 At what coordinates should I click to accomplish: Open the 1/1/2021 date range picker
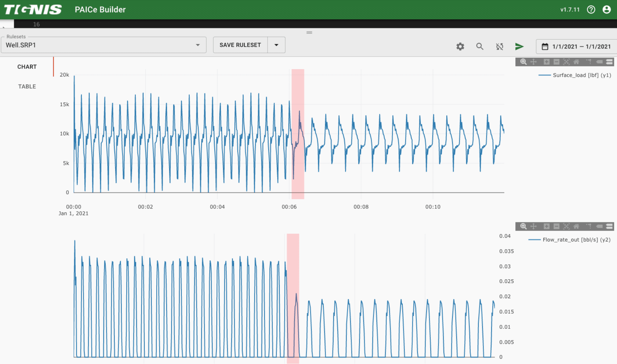pyautogui.click(x=576, y=47)
